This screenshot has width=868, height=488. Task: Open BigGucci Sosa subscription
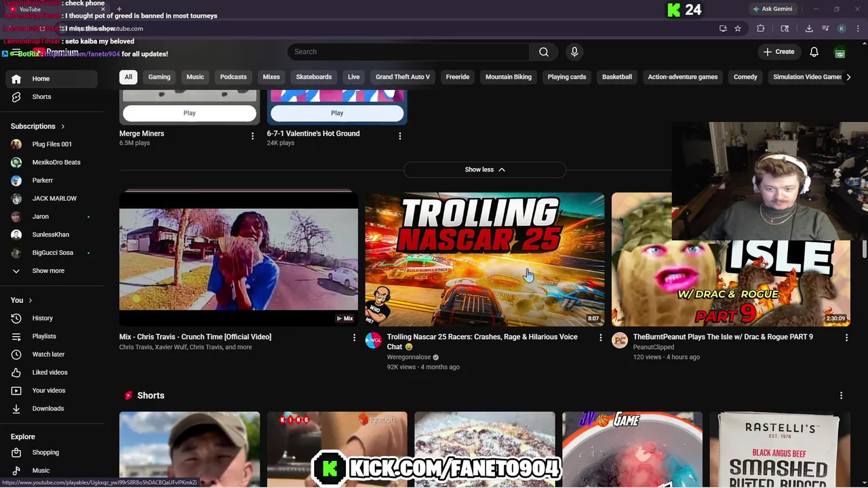[x=52, y=253]
